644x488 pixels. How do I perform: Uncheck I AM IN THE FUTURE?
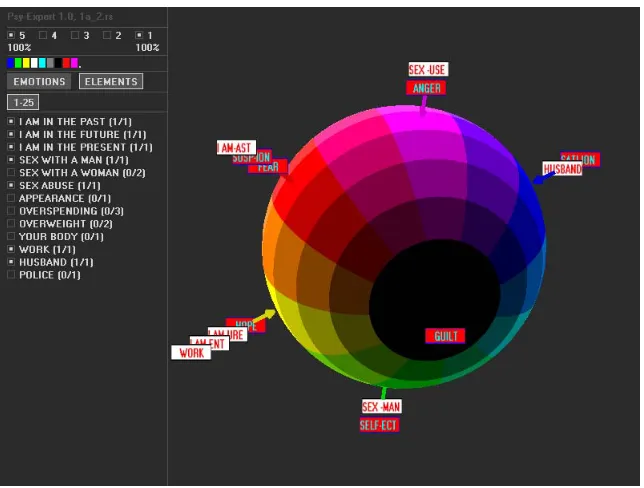12,134
